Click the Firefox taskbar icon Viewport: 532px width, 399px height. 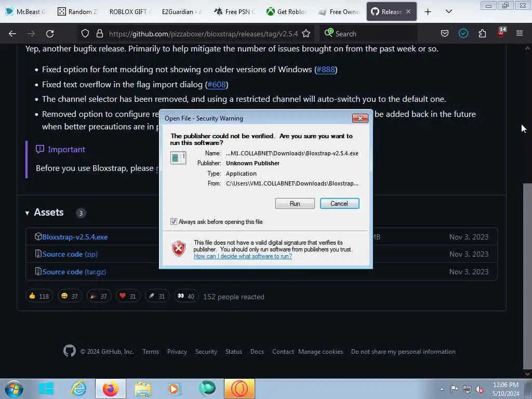[111, 389]
